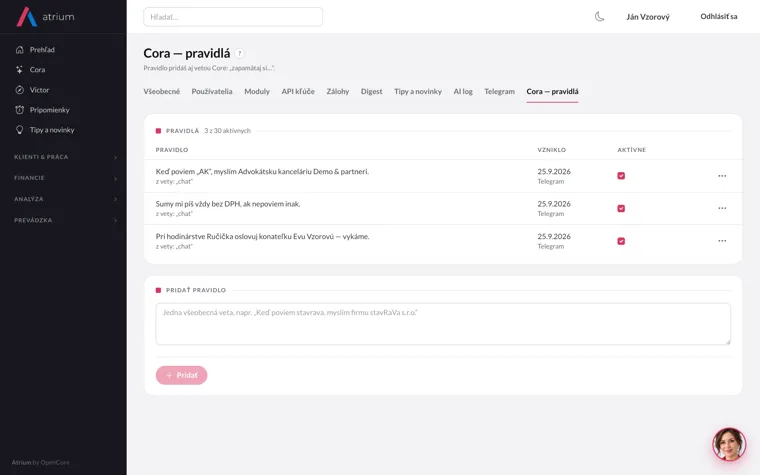Select the Cora — pravidlá tab
This screenshot has width=760, height=475.
[x=552, y=91]
